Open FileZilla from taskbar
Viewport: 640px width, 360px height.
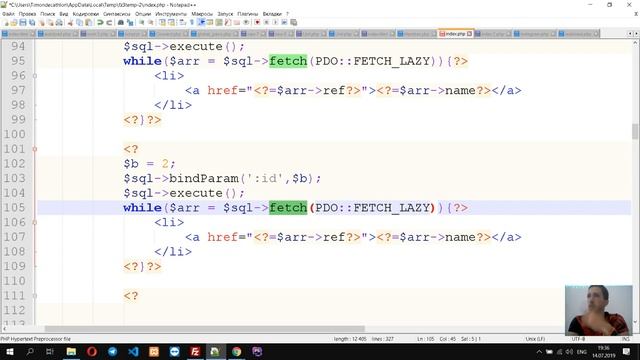click(195, 352)
